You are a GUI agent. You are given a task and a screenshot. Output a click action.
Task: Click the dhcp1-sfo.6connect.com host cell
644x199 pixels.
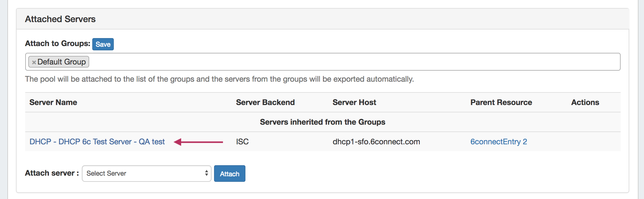(376, 142)
